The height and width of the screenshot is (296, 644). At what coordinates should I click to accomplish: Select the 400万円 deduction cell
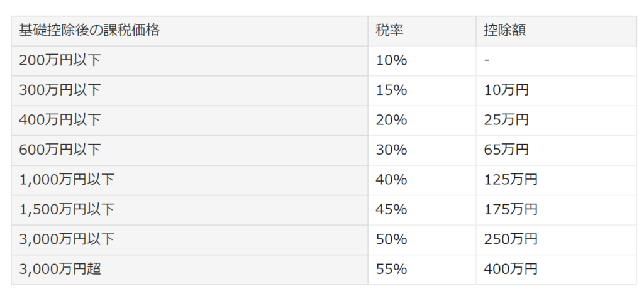556,270
